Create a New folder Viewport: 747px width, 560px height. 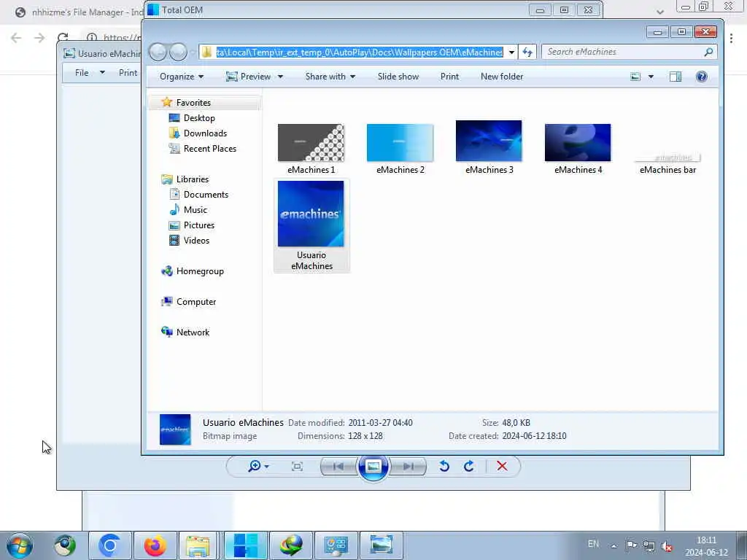coord(502,77)
